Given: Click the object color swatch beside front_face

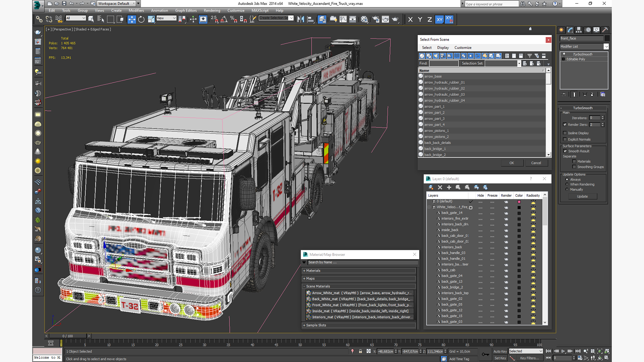Looking at the screenshot, I should 607,39.
